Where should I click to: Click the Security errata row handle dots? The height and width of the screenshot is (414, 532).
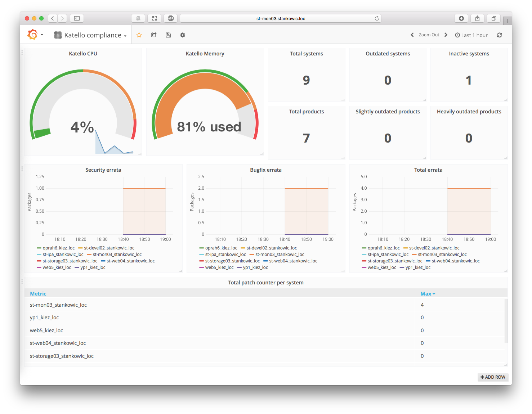[22, 168]
